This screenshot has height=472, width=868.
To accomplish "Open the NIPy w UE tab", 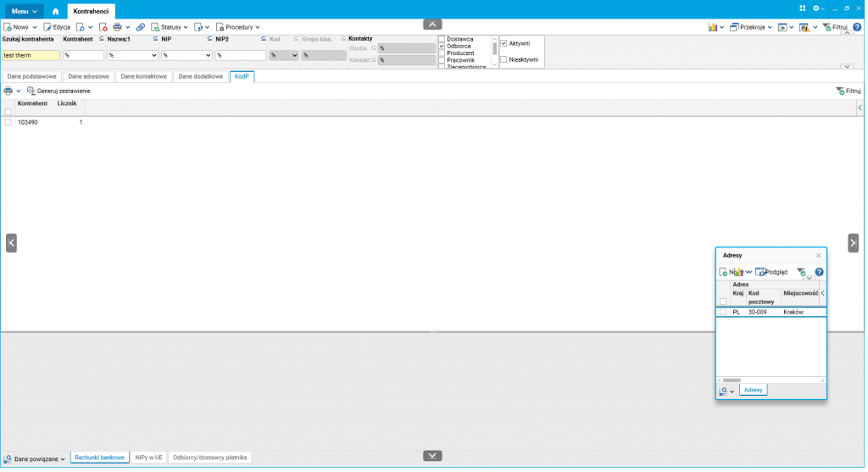I will pyautogui.click(x=149, y=458).
